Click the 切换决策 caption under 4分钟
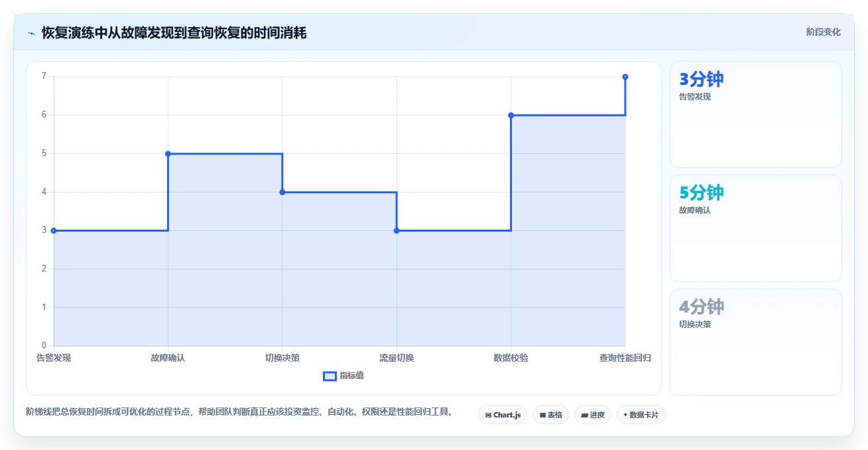This screenshot has height=450, width=868. tap(695, 325)
